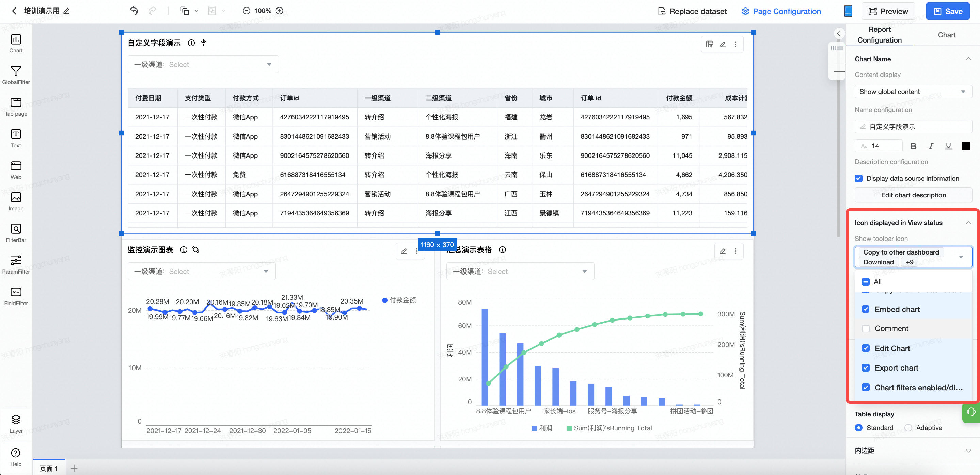Collapse the Chart Name section
Screen dimensions: 980x475
click(968, 59)
